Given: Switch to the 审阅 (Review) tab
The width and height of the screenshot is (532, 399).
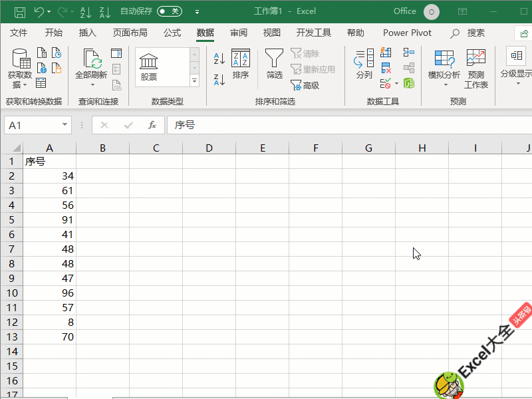Looking at the screenshot, I should point(239,33).
